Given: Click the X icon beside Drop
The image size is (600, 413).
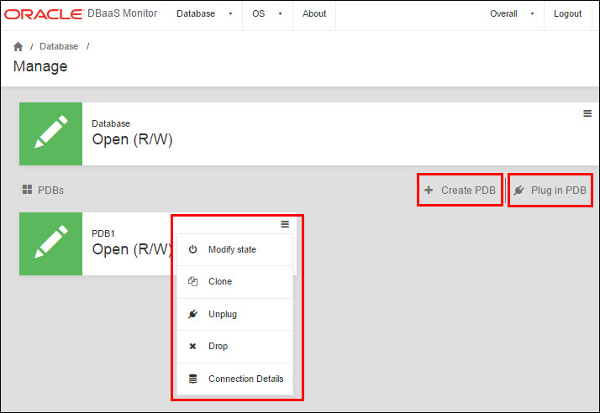Looking at the screenshot, I should (193, 346).
